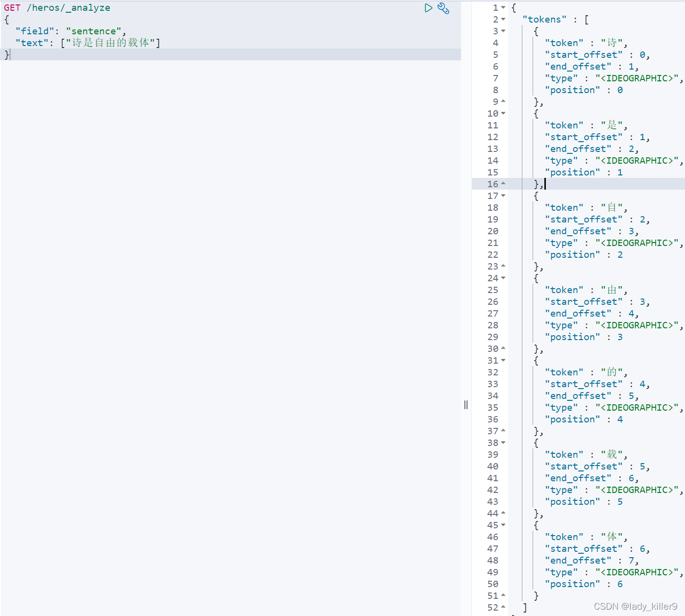Fold the block ending at line 30
The height and width of the screenshot is (616, 685).
pyautogui.click(x=503, y=348)
